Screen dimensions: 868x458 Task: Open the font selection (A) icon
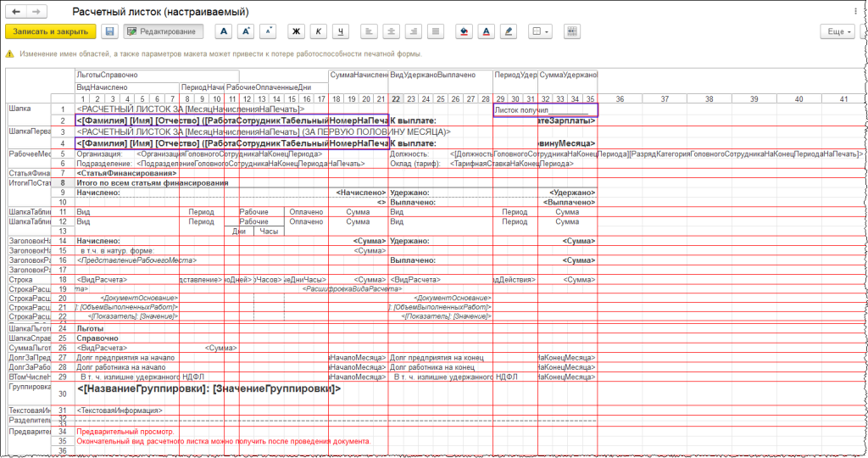pos(224,31)
